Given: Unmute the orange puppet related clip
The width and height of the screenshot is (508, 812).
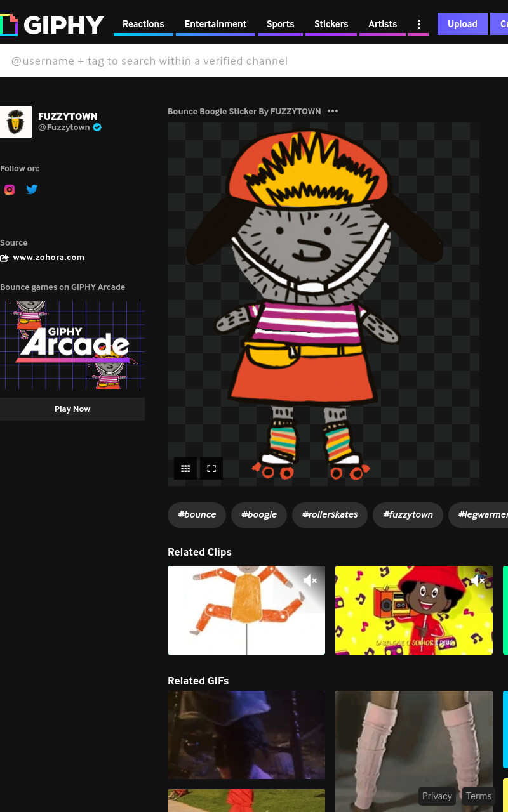Looking at the screenshot, I should pyautogui.click(x=311, y=580).
